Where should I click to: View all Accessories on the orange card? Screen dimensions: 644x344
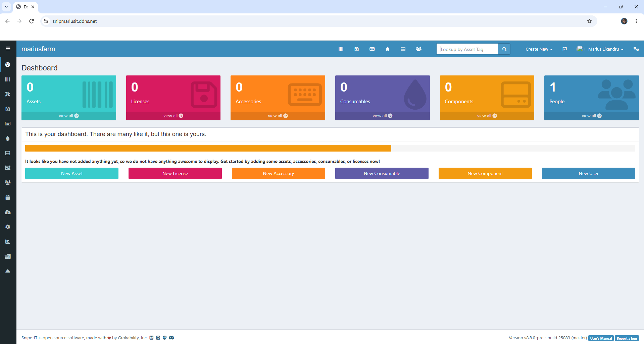coord(278,116)
